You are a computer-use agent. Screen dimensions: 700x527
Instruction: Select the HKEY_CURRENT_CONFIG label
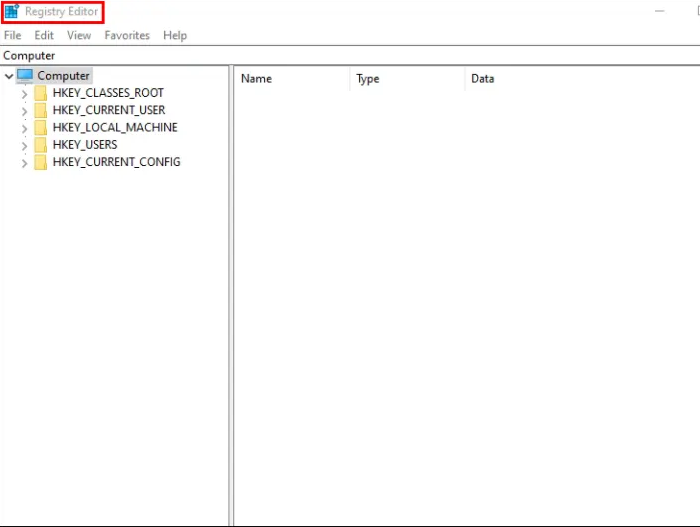[x=117, y=162]
